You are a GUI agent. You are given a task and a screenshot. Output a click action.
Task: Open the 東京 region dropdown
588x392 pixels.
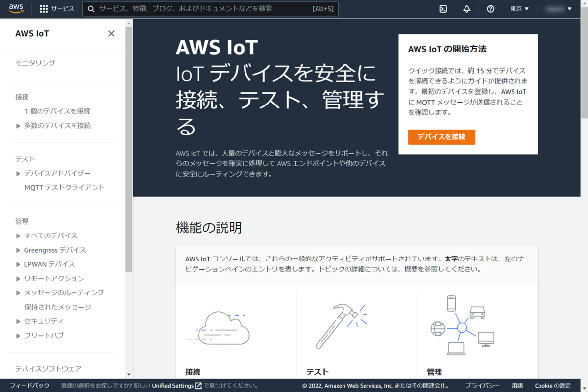click(519, 9)
